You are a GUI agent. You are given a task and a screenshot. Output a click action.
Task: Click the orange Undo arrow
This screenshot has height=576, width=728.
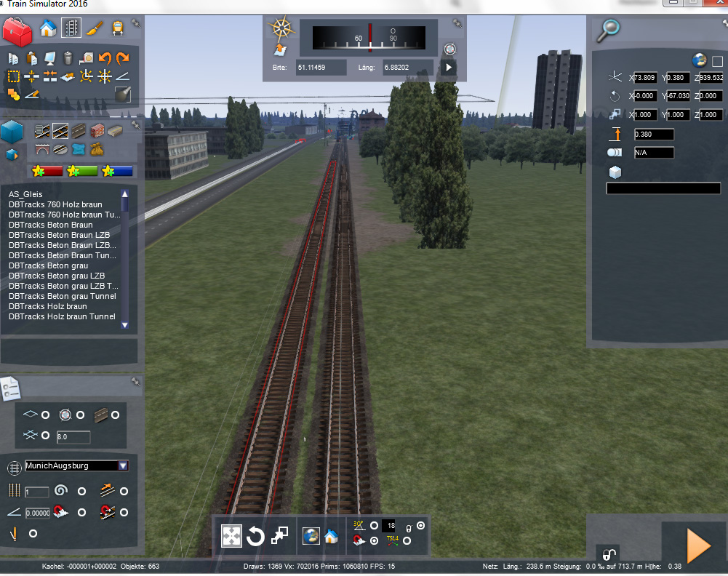(x=105, y=58)
